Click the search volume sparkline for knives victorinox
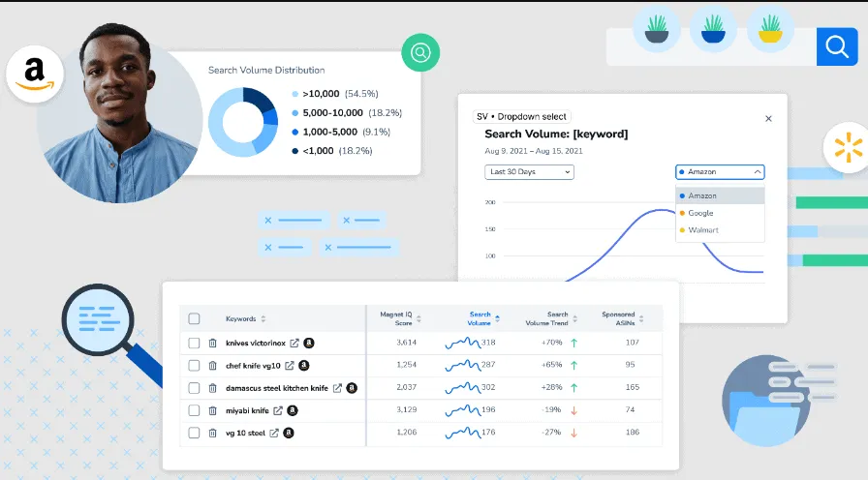The image size is (868, 480). click(462, 344)
